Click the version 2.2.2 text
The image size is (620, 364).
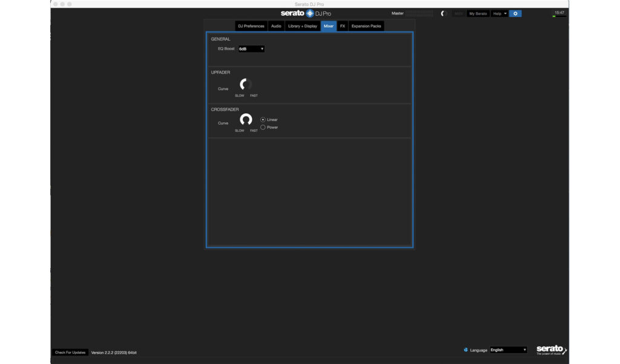click(x=114, y=353)
